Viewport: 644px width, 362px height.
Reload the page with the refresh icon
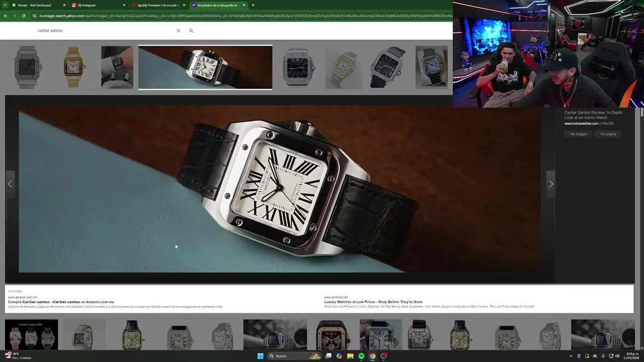click(23, 16)
